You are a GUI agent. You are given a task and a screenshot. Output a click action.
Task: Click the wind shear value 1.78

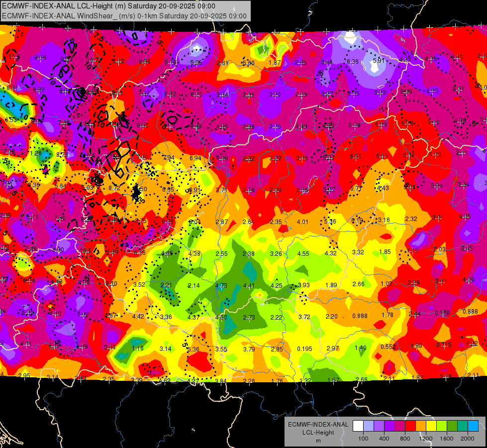click(388, 315)
